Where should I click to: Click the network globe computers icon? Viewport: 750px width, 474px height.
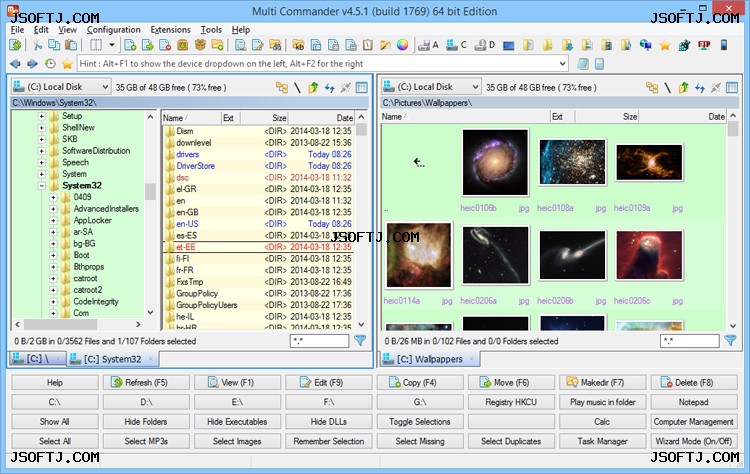pos(645,45)
